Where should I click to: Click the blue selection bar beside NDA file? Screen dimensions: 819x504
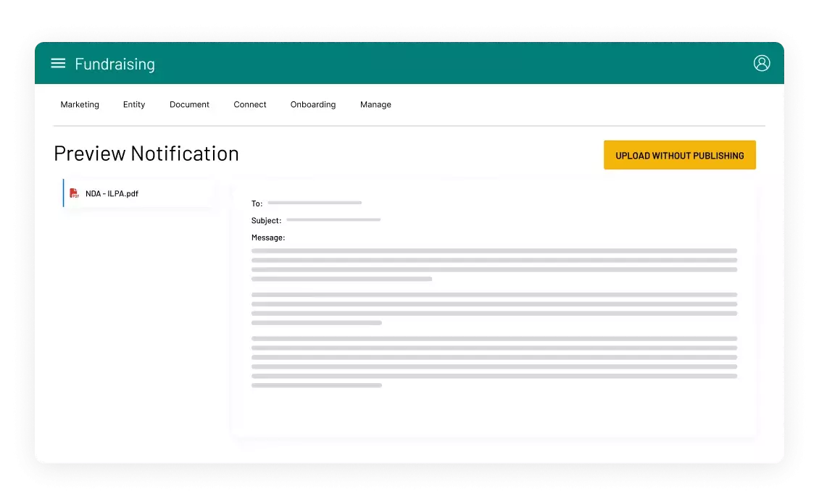point(63,193)
